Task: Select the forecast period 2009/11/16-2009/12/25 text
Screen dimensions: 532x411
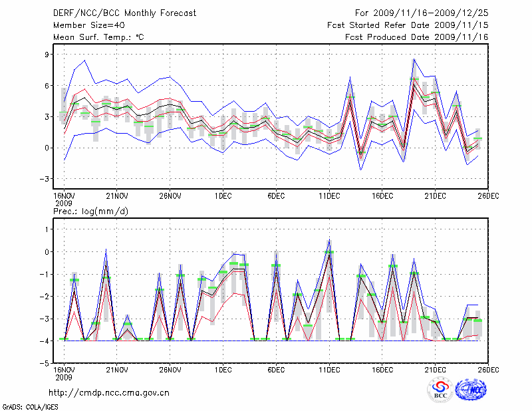Action: tap(422, 13)
